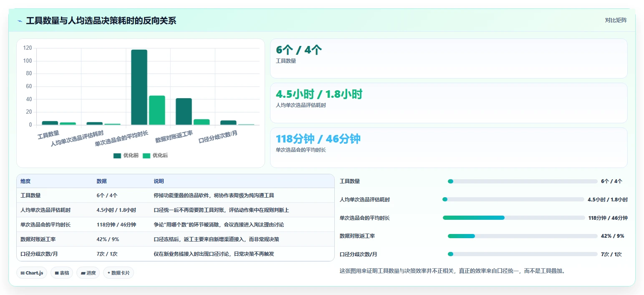This screenshot has width=644, height=295.
Task: Click the 单次选品会的平均时长 x-axis label in chart
Action: point(121,139)
